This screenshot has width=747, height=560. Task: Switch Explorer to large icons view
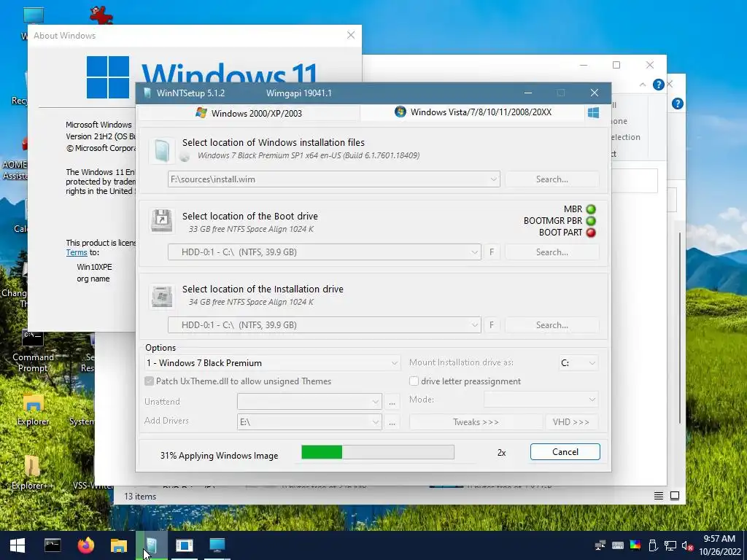pyautogui.click(x=675, y=496)
